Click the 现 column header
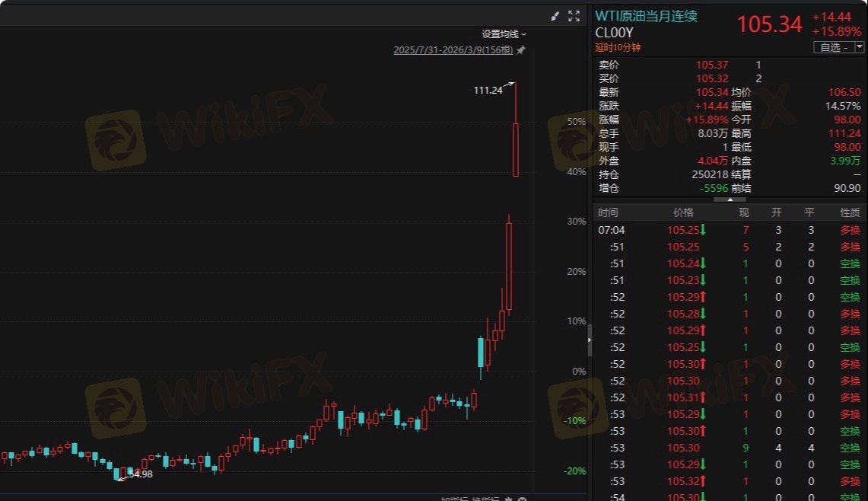Viewport: 868px width, 501px height. (744, 213)
